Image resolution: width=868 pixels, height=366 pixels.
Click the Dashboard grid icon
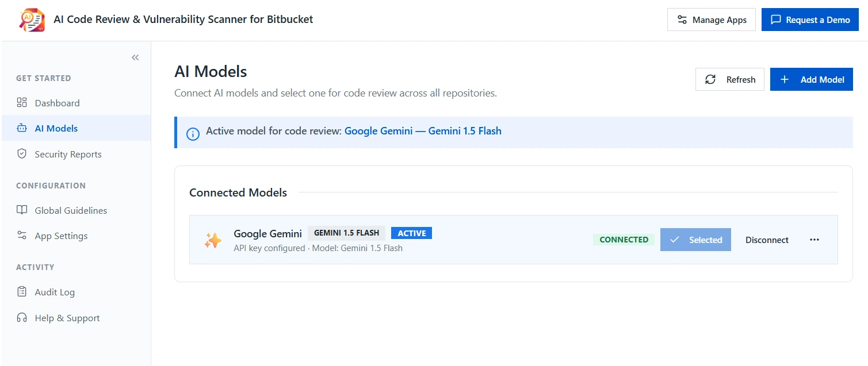22,103
